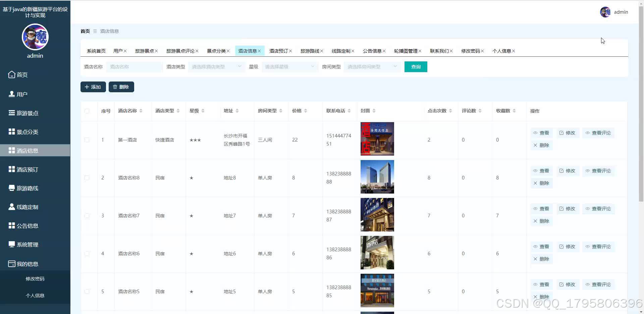Close the 用户 tab with its X
The height and width of the screenshot is (314, 644).
[125, 51]
